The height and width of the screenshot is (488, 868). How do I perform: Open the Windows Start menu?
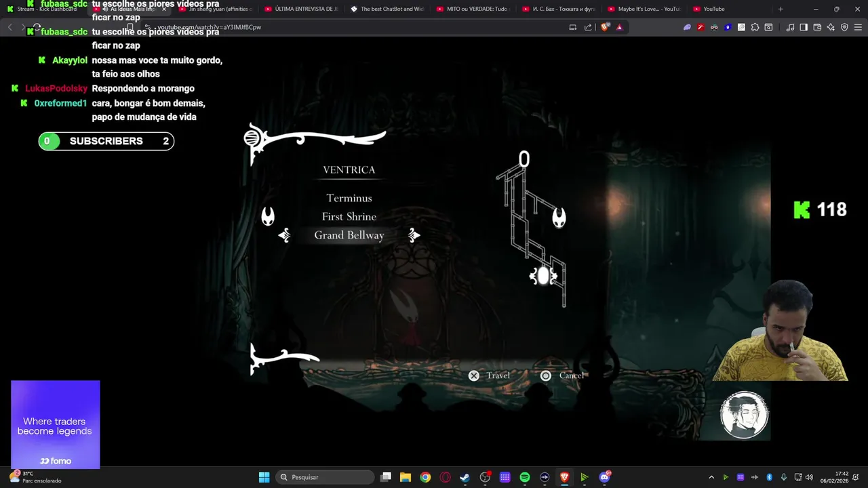point(264,477)
